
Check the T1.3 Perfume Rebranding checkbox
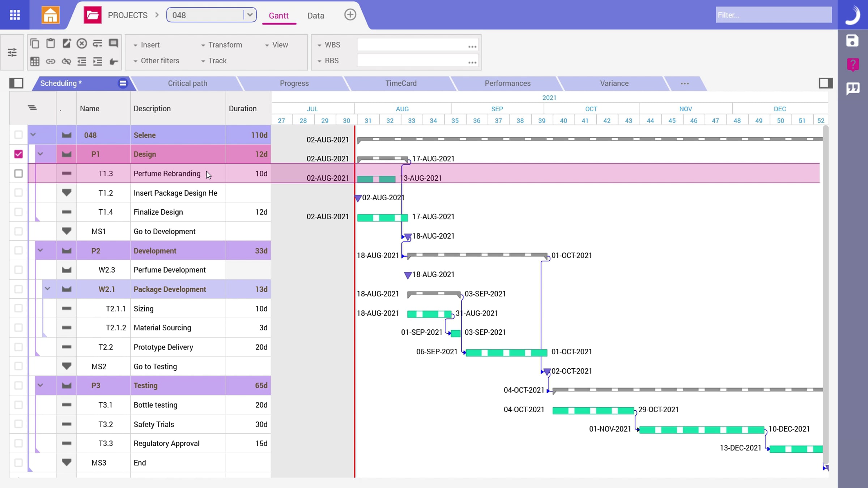pos(18,174)
